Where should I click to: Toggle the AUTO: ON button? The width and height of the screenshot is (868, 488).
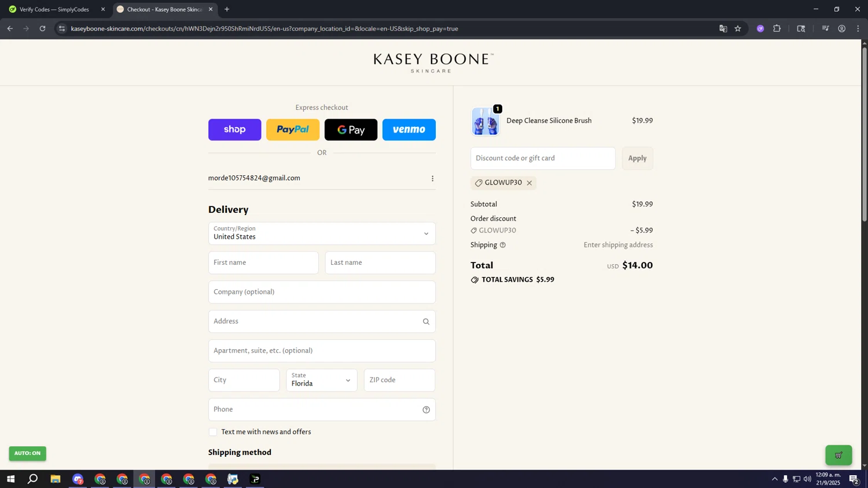[x=27, y=453]
